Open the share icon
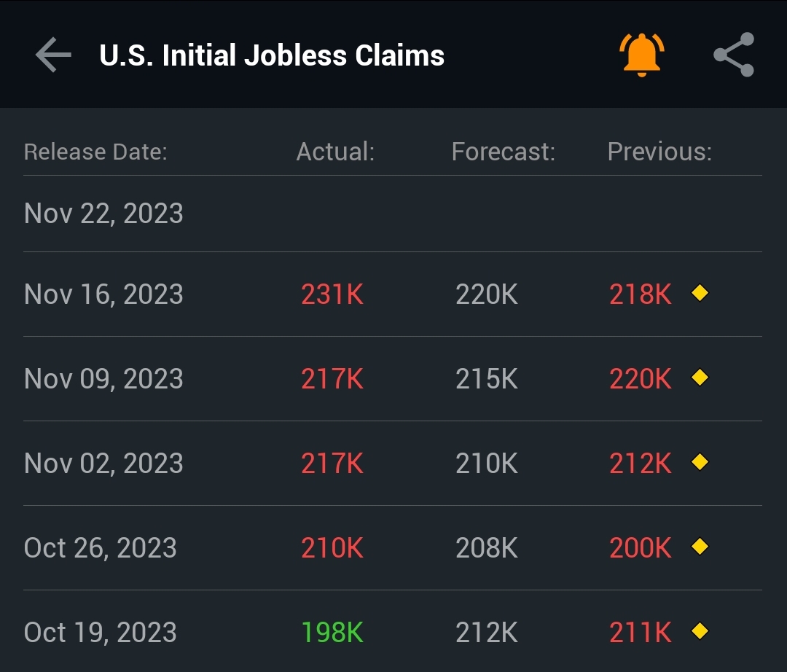The image size is (787, 672). click(x=734, y=55)
